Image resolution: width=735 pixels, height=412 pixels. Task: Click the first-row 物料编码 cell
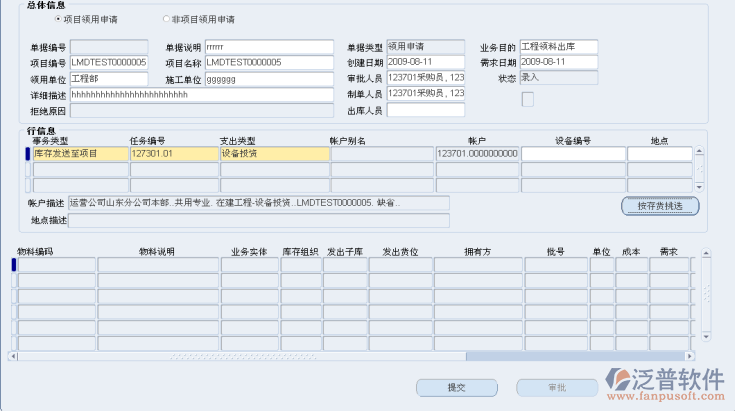click(57, 264)
